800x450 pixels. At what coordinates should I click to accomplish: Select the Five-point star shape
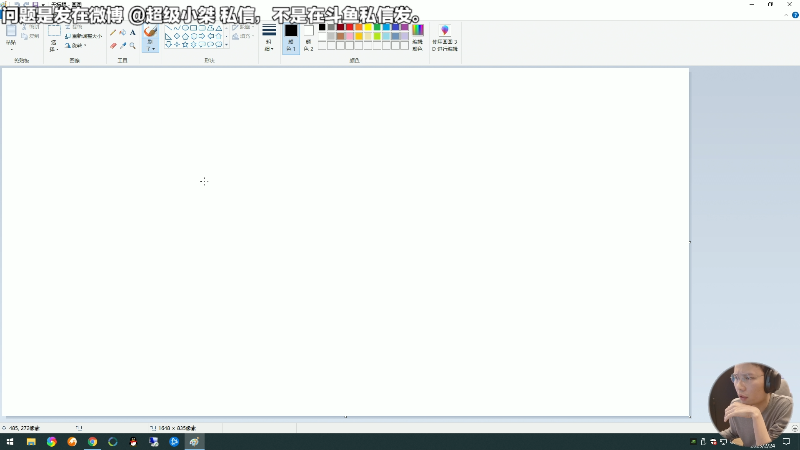(x=185, y=44)
